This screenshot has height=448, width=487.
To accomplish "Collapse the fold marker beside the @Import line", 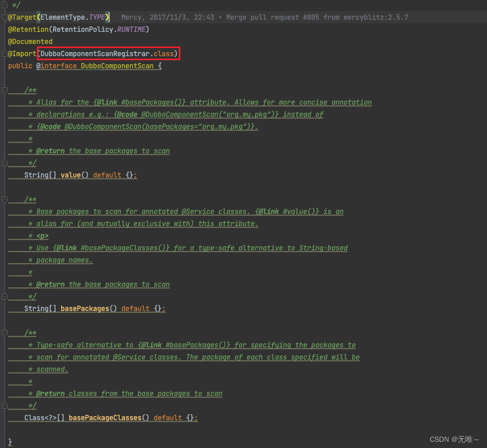I will point(5,54).
